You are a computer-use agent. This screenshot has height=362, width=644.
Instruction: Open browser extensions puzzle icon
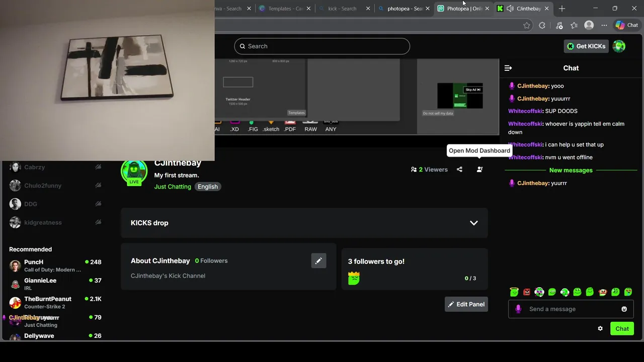tap(542, 25)
